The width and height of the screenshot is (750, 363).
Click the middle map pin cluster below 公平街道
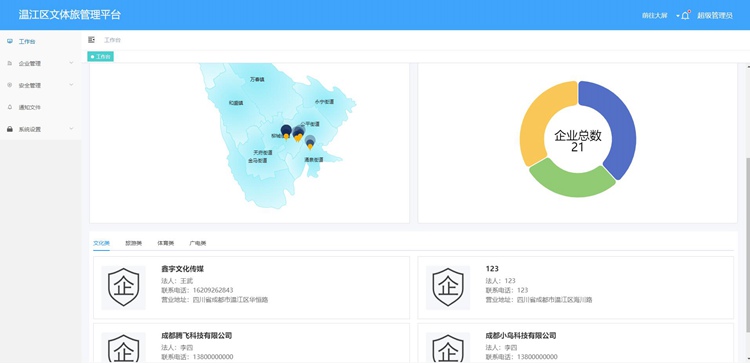pyautogui.click(x=298, y=134)
